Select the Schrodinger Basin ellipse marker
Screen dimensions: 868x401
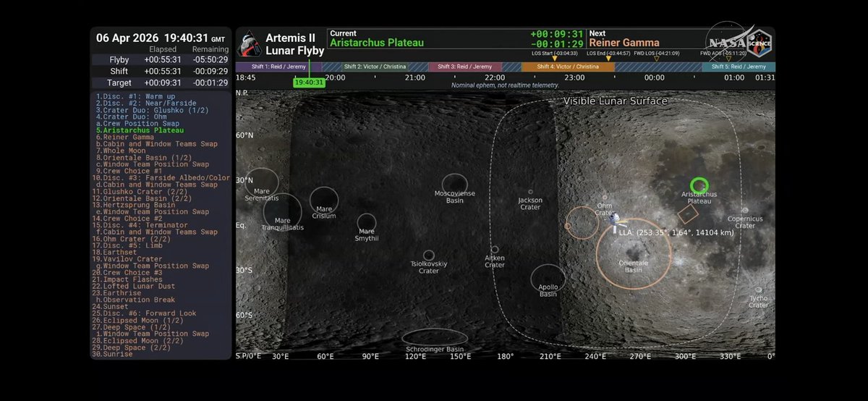coord(434,337)
